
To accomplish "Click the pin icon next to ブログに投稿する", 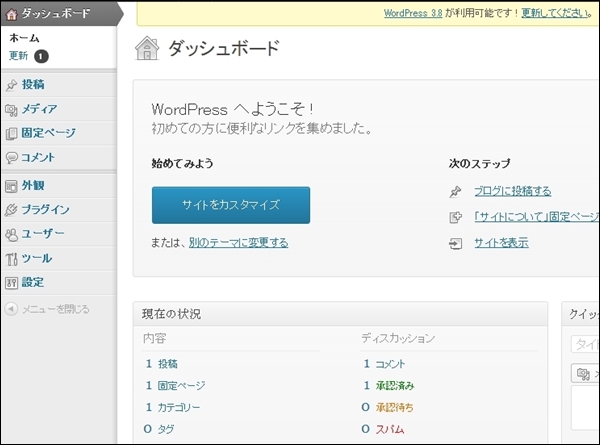I will tap(455, 191).
